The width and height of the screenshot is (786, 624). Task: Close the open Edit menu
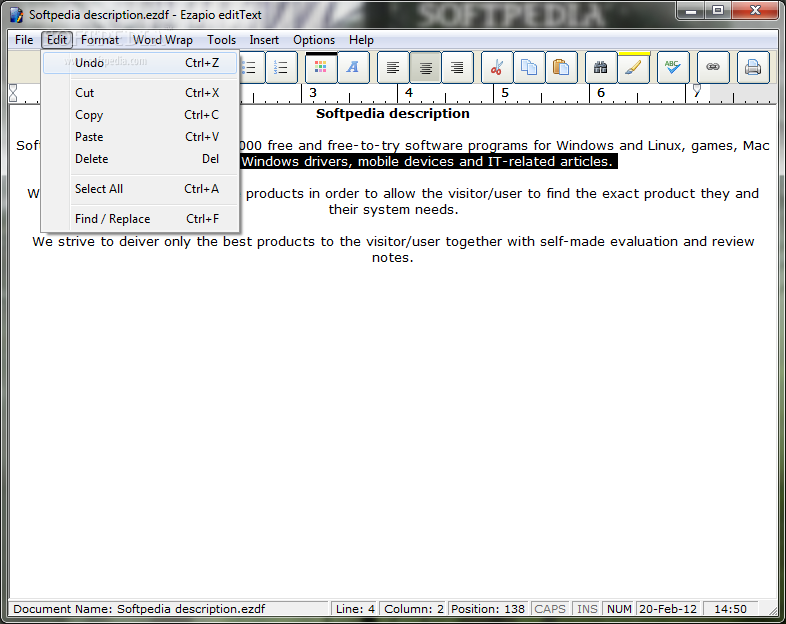tap(57, 40)
